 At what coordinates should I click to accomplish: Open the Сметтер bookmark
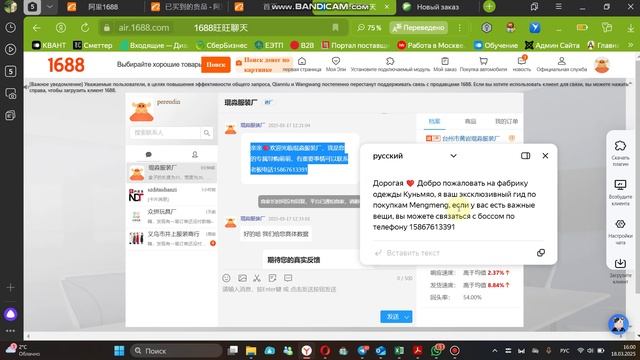tap(93, 45)
